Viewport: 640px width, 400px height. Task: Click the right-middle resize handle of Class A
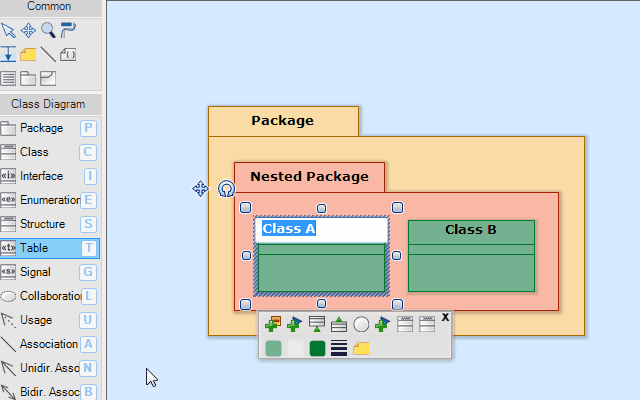click(x=396, y=256)
